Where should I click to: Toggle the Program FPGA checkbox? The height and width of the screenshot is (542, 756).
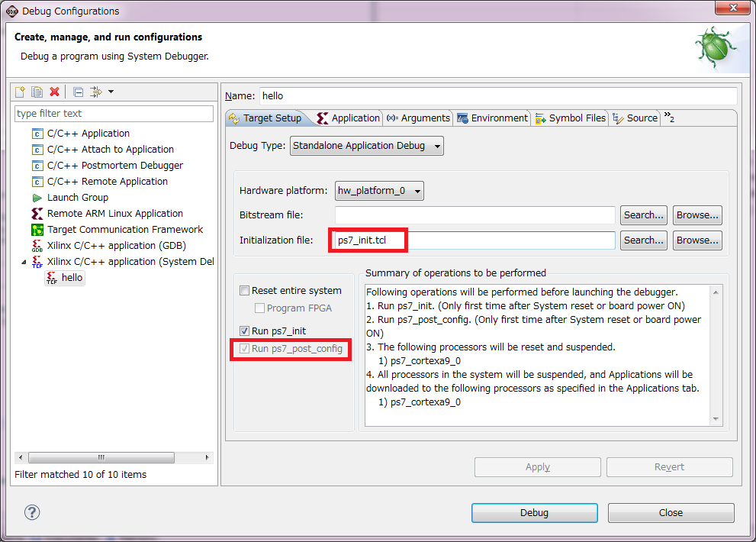259,308
